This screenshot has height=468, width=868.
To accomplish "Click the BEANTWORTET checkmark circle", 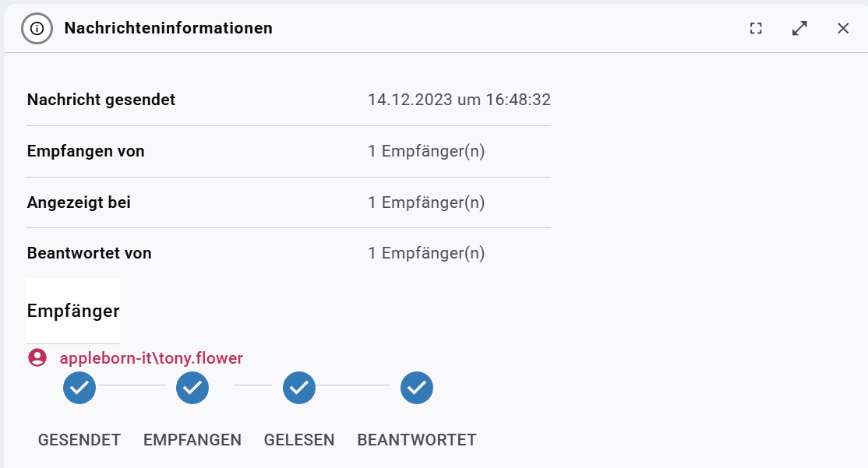I will click(417, 388).
